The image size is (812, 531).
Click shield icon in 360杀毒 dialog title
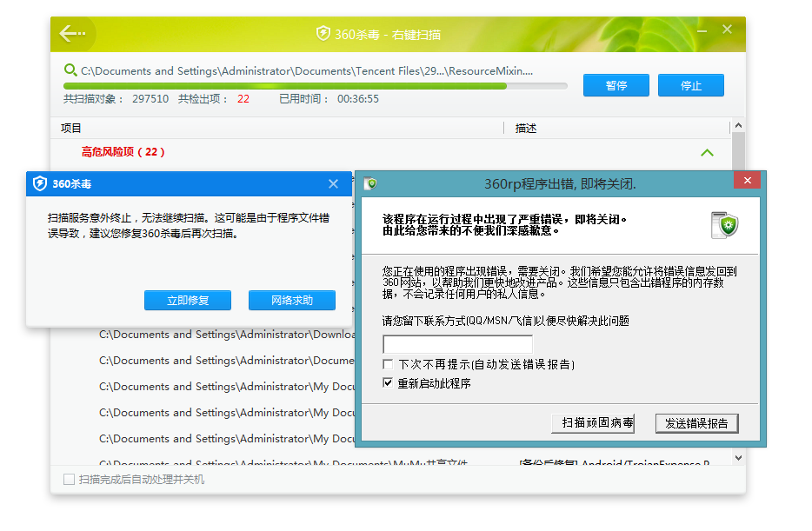[x=40, y=183]
